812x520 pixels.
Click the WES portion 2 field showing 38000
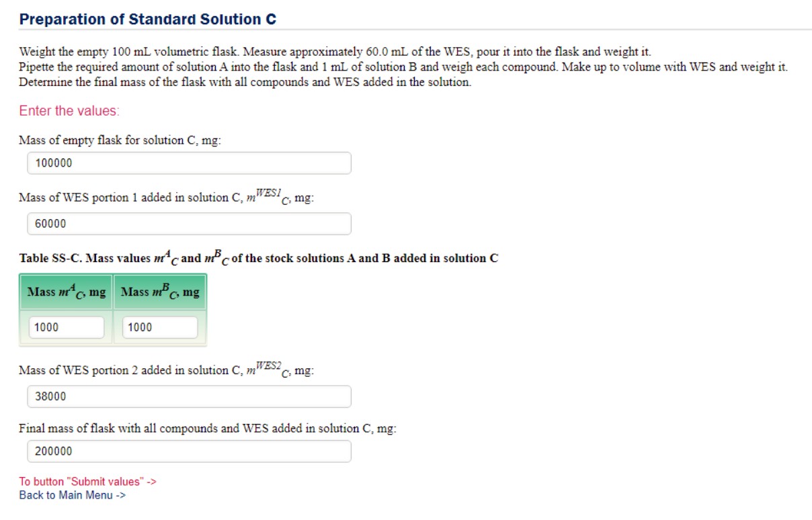coord(189,396)
